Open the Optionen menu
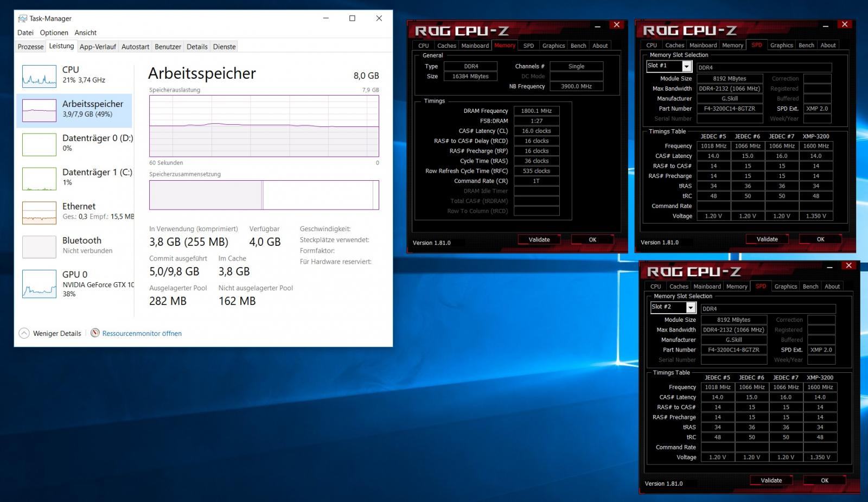This screenshot has width=868, height=502. (54, 33)
